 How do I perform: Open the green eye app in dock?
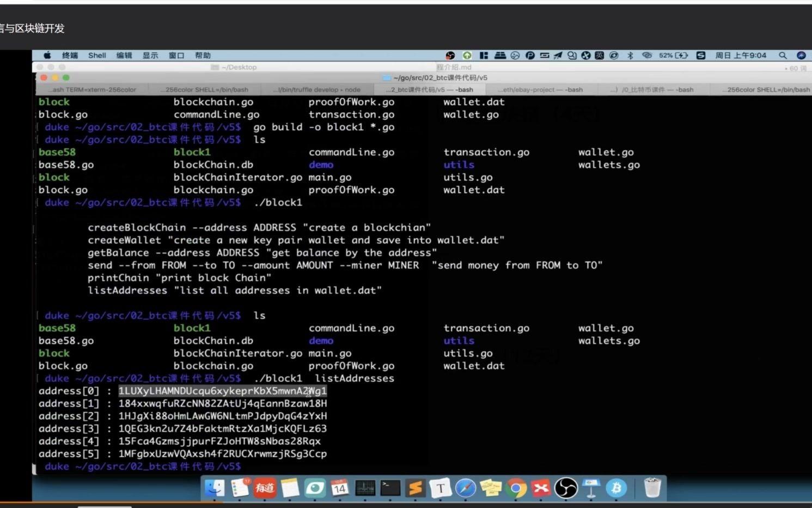(x=315, y=488)
